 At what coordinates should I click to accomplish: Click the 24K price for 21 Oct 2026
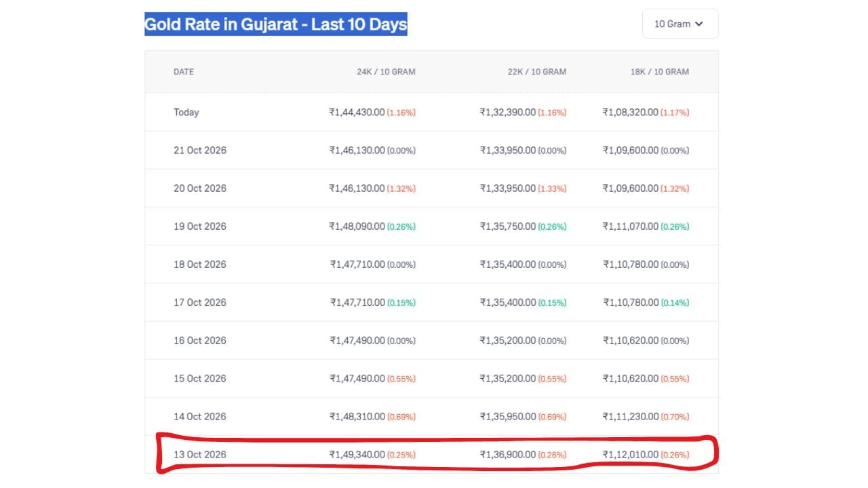(357, 150)
